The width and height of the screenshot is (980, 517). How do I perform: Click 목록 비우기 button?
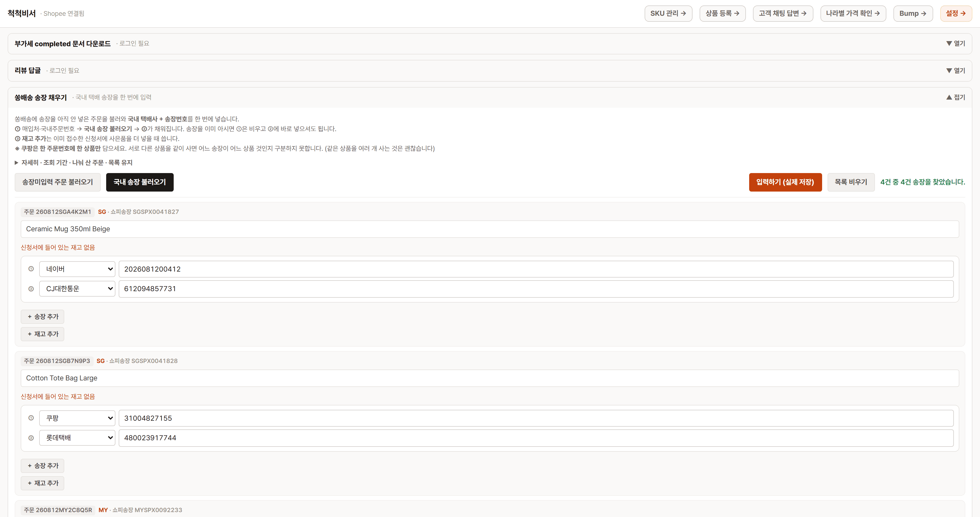(851, 182)
